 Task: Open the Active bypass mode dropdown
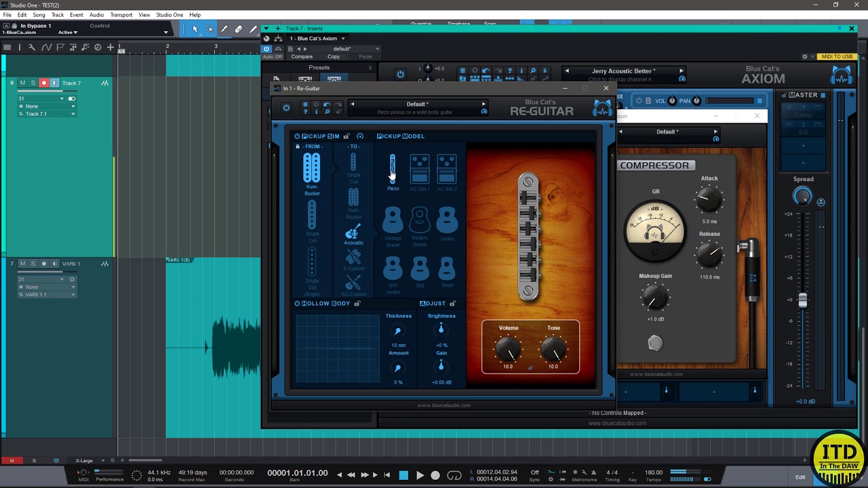click(x=68, y=32)
